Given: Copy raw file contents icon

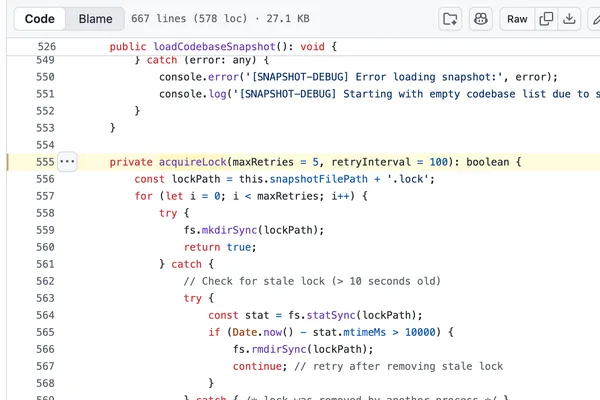Looking at the screenshot, I should pyautogui.click(x=546, y=19).
